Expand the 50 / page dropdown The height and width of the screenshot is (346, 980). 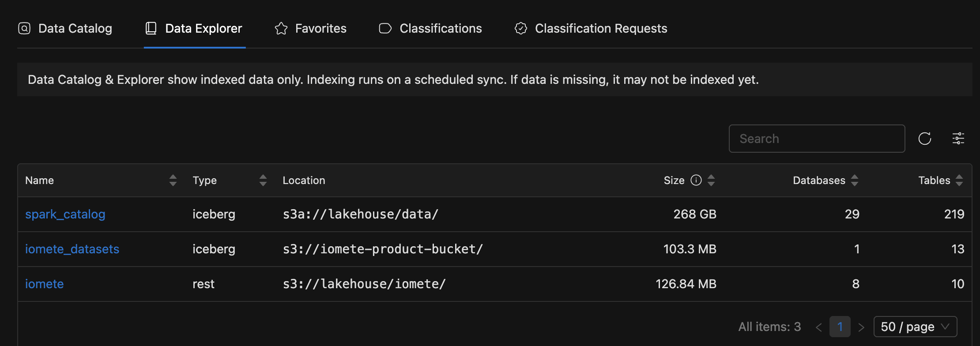pyautogui.click(x=915, y=327)
